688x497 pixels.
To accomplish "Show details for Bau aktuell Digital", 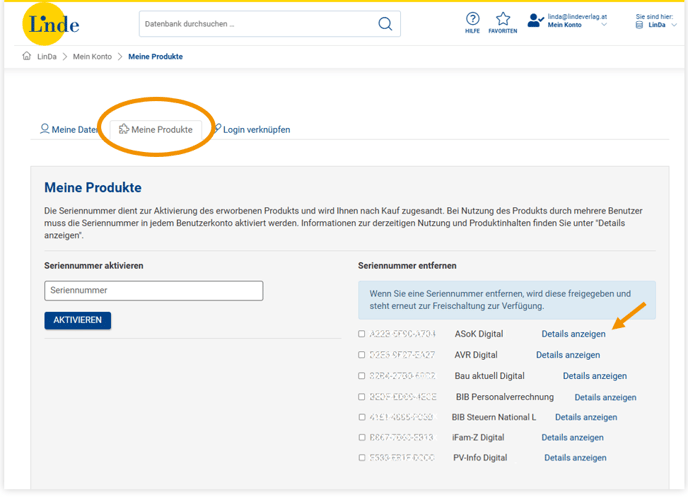I will pos(595,376).
